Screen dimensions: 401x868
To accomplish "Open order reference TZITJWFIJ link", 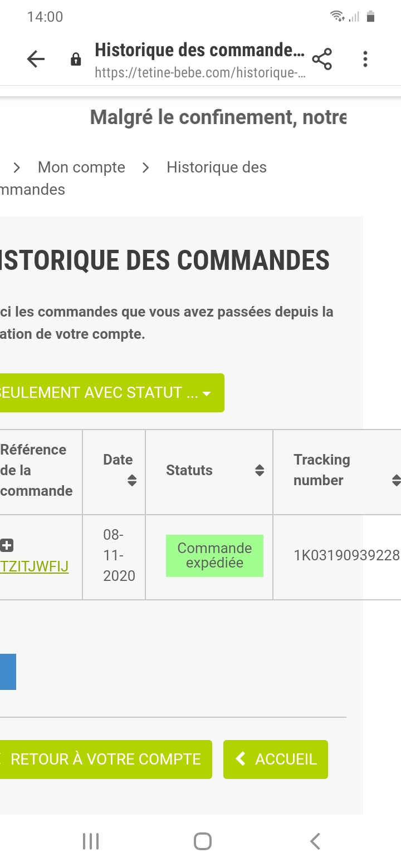I will click(35, 566).
